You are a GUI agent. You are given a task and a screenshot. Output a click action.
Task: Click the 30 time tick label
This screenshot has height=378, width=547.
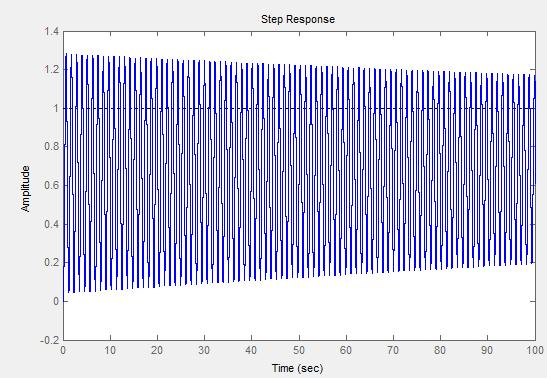[204, 350]
